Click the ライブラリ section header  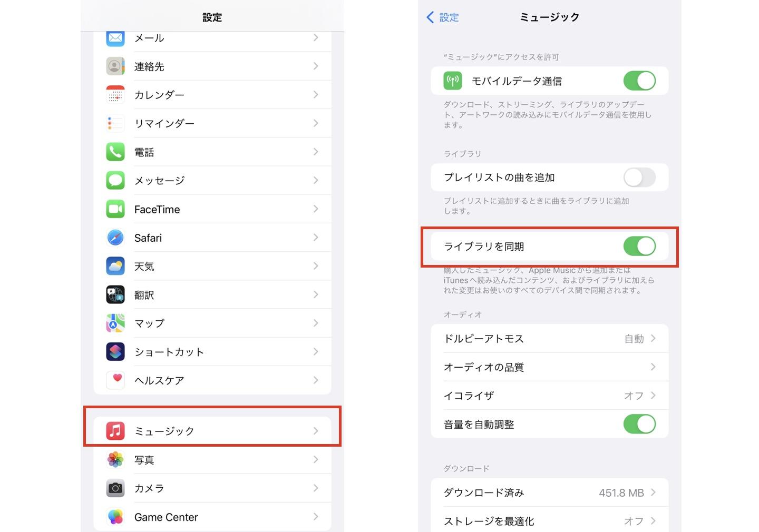tap(462, 153)
